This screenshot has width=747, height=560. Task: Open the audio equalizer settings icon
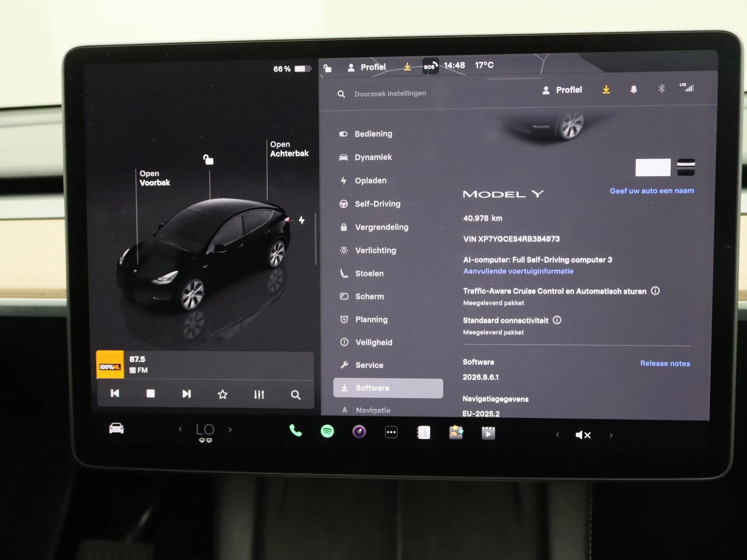coord(259,395)
